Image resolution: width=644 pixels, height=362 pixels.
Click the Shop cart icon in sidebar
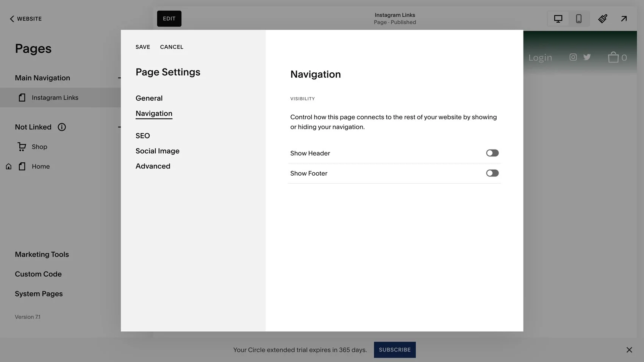[22, 147]
